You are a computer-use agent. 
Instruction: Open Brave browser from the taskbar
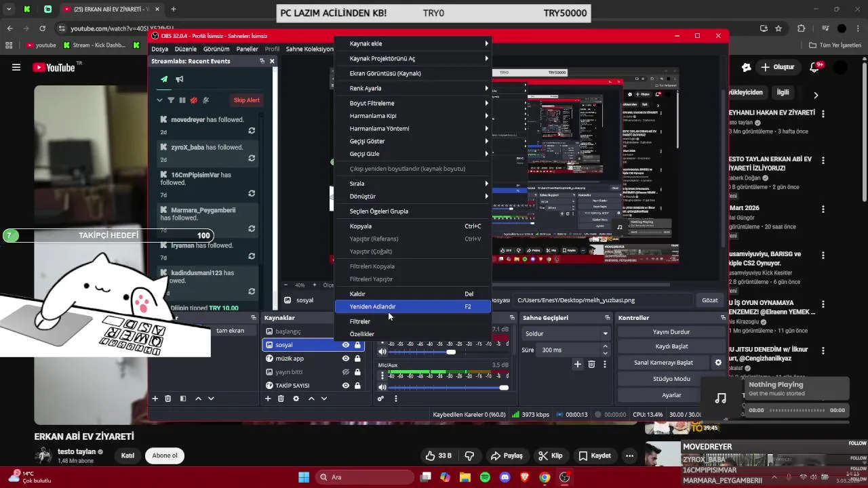pos(524,477)
